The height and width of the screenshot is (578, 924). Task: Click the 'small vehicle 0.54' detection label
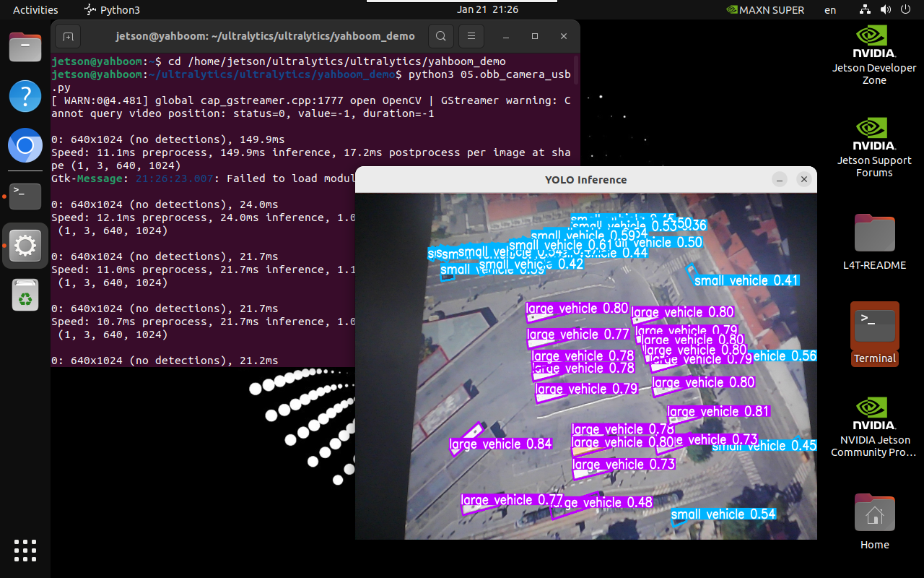point(723,514)
